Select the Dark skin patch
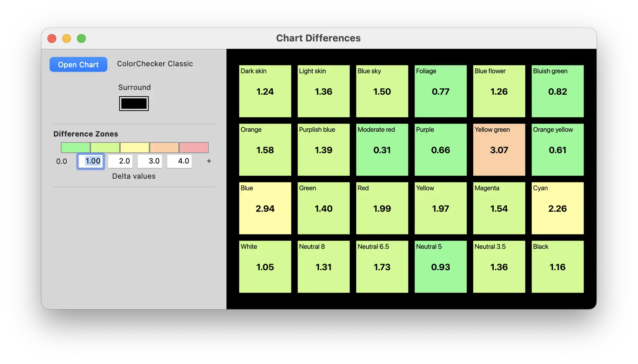 click(x=265, y=91)
